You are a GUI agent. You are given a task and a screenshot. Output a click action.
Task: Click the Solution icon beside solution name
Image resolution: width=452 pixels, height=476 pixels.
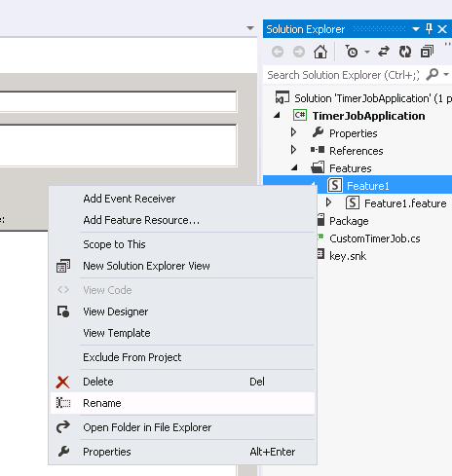point(282,97)
